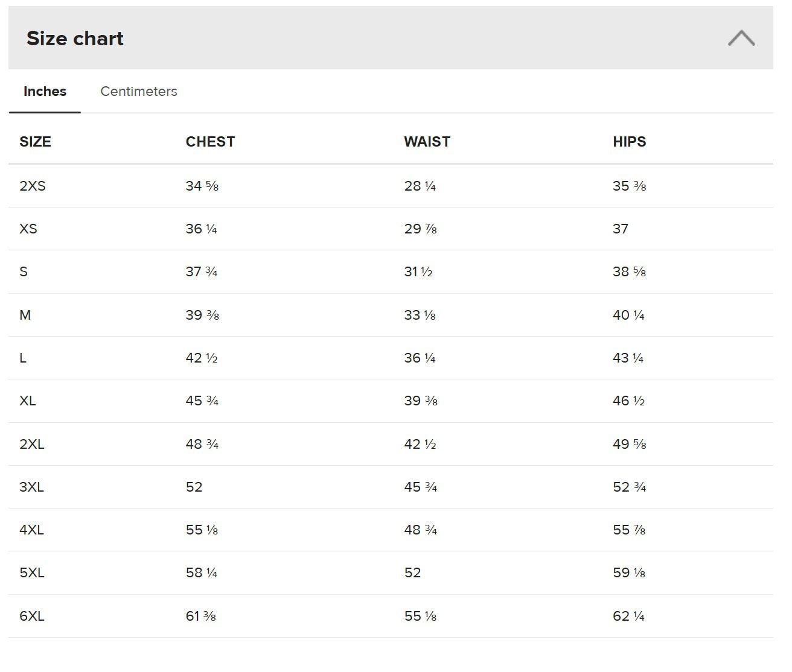Switch to the Centimeters tab

[138, 92]
